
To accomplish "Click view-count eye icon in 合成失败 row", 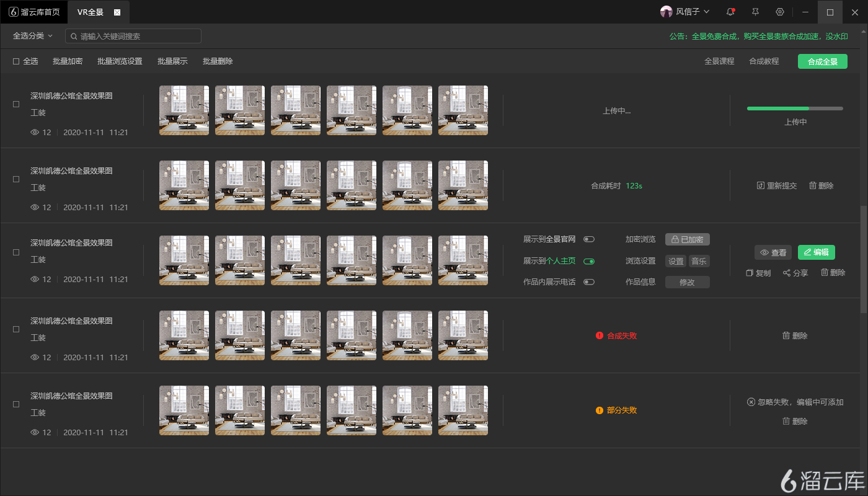I will point(35,357).
